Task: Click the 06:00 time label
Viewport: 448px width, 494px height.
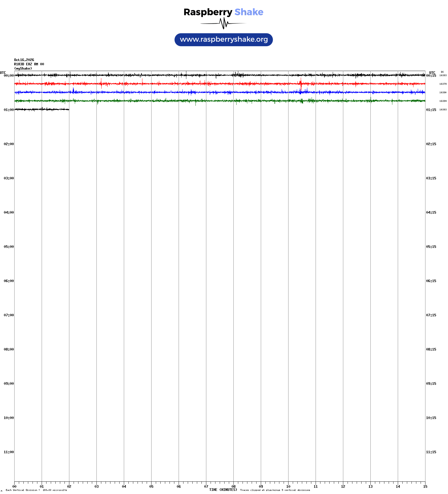Action: tap(9, 281)
